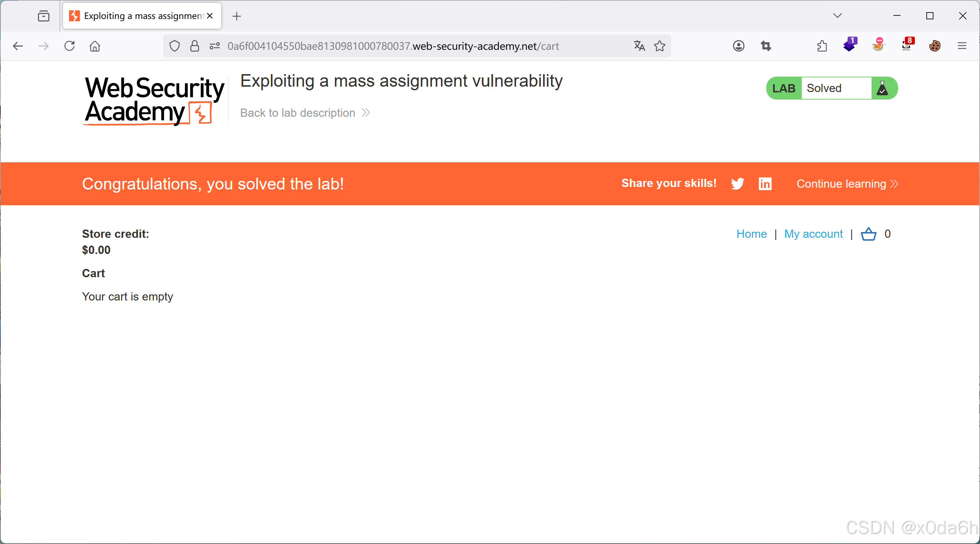Open the extensions puzzle icon
Screen dimensions: 980x544
(x=822, y=46)
